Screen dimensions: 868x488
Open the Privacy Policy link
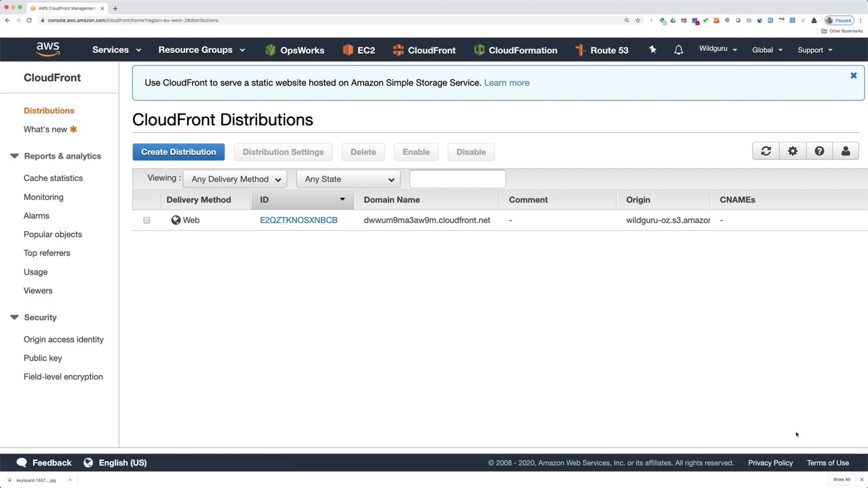point(770,463)
